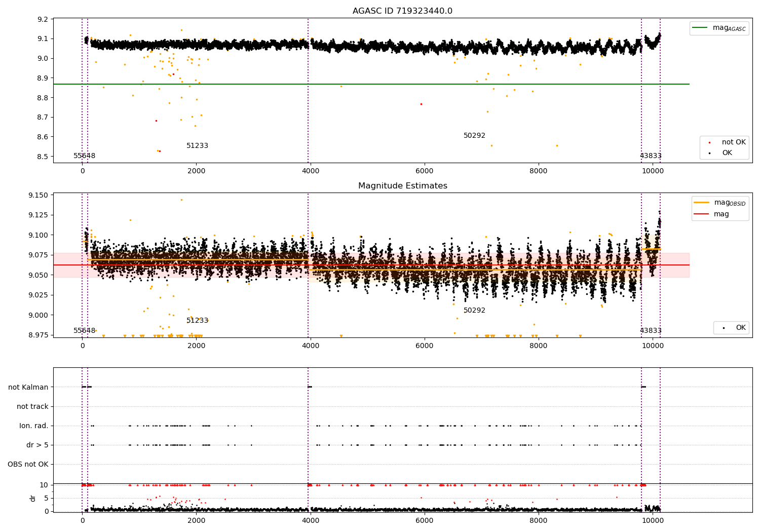Click the red horizontal mag line
The image size is (760, 532).
click(x=371, y=265)
